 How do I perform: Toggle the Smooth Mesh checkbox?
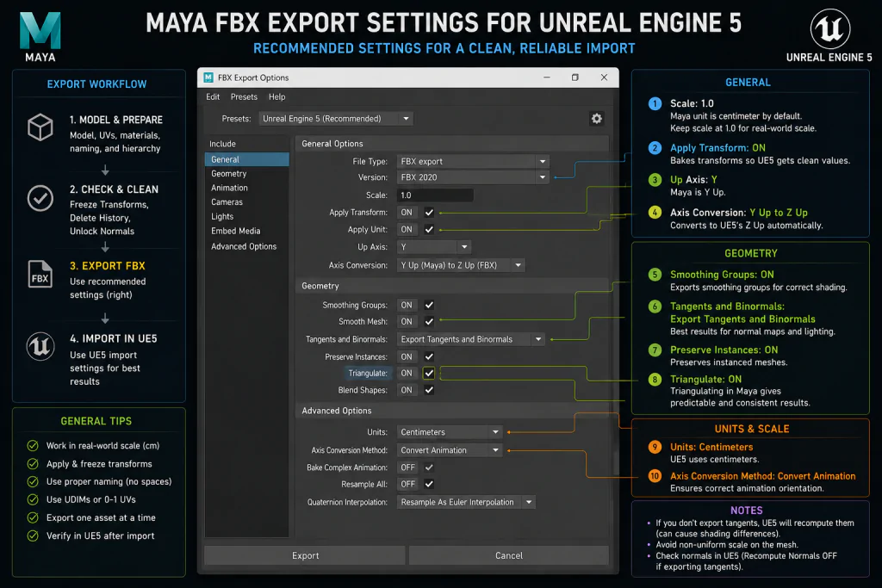(429, 321)
